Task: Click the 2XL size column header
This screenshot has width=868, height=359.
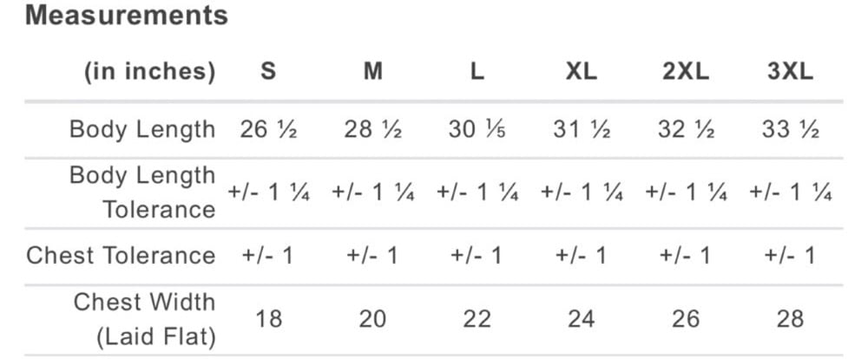Action: click(686, 71)
